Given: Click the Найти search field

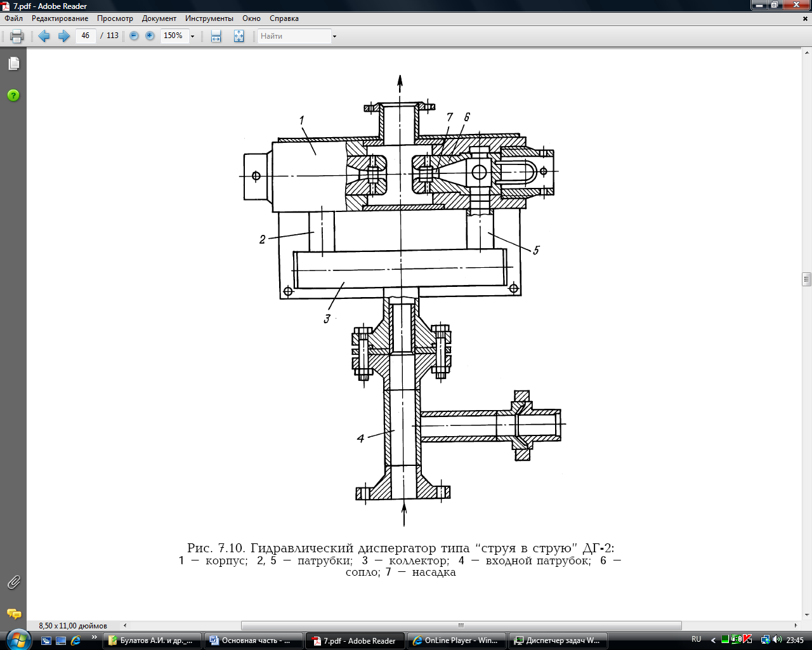Looking at the screenshot, I should tap(294, 36).
